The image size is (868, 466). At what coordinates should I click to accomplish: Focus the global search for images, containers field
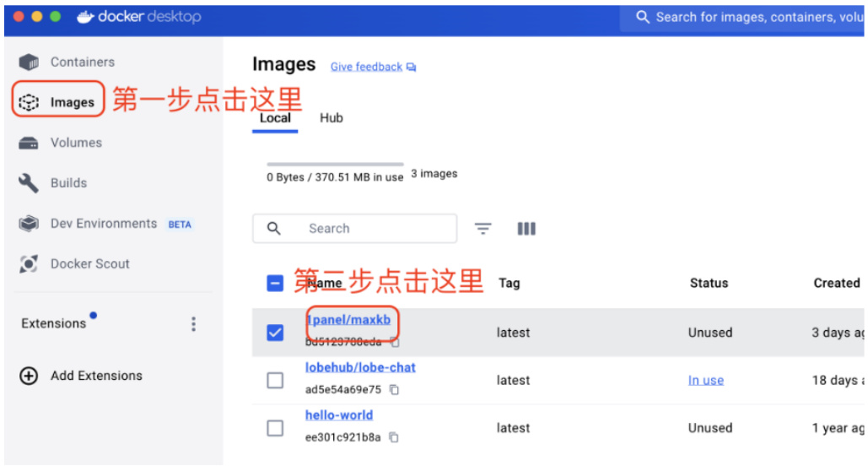[741, 17]
